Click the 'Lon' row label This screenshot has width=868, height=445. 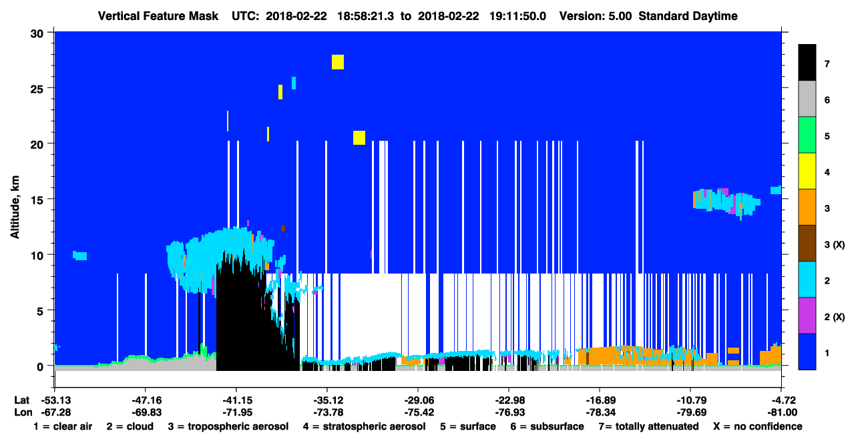tap(22, 412)
